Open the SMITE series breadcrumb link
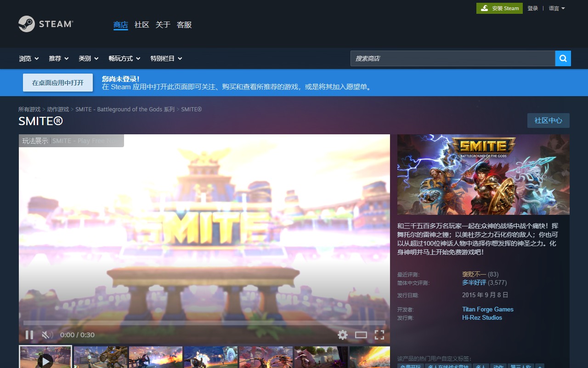The width and height of the screenshot is (588, 368). point(125,109)
